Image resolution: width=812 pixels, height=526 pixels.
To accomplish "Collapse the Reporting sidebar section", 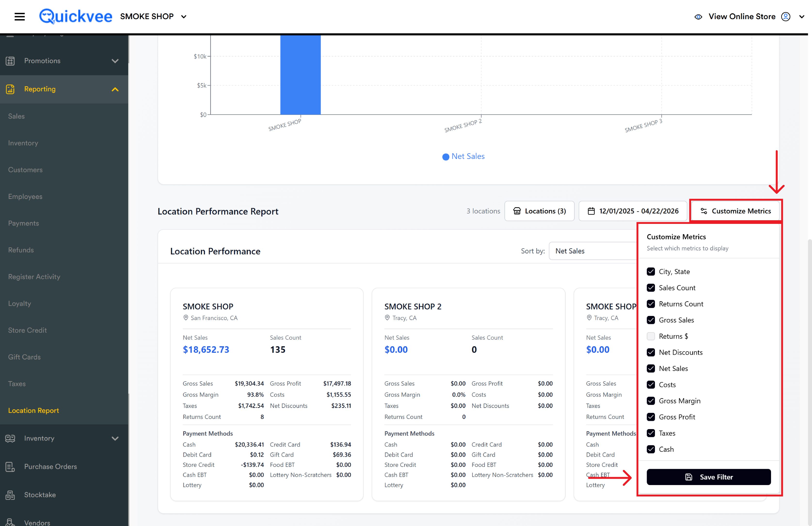I will 115,89.
